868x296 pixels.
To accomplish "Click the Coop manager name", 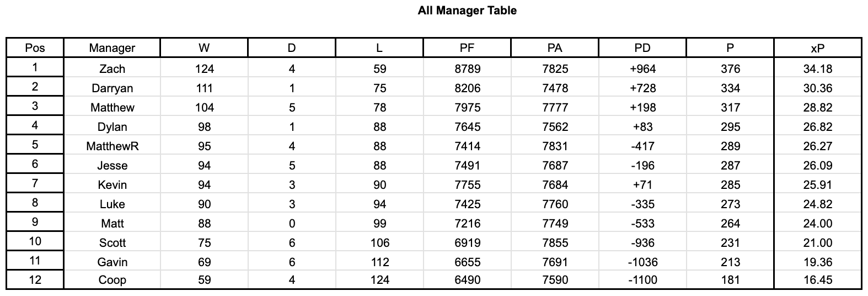I will (112, 280).
